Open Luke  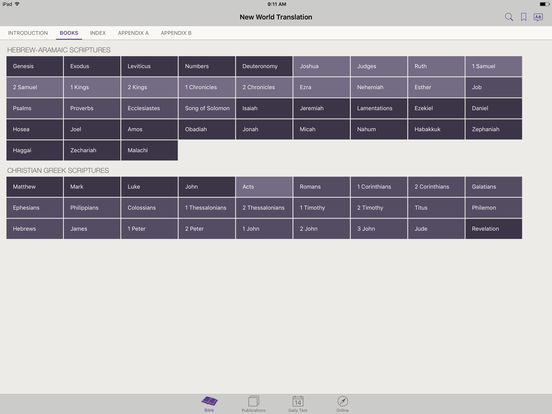149,187
